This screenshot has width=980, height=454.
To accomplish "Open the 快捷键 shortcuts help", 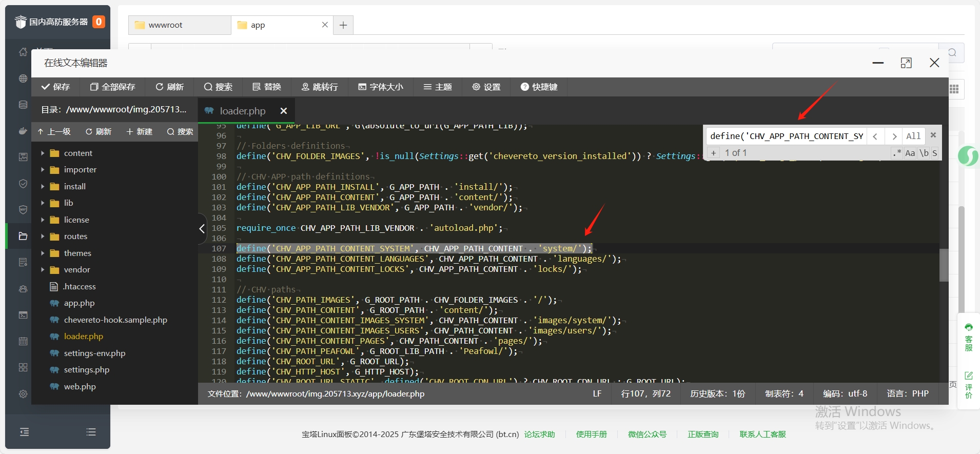I will click(x=539, y=87).
